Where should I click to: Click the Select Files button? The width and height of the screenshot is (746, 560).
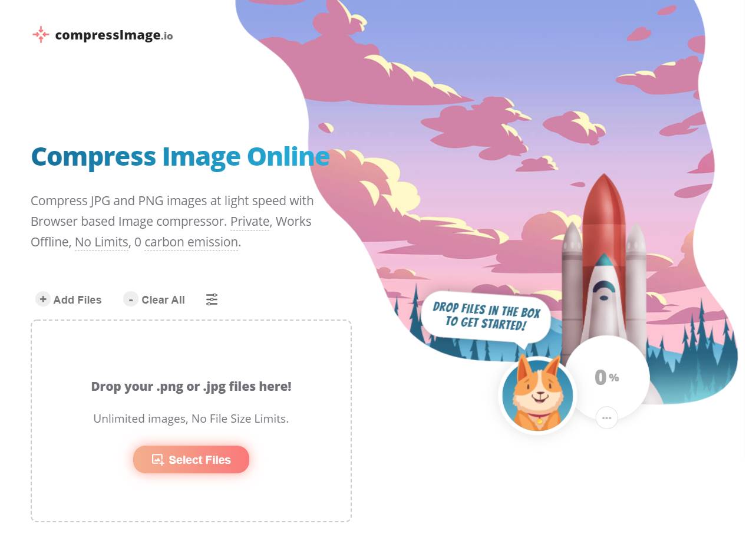pyautogui.click(x=191, y=460)
